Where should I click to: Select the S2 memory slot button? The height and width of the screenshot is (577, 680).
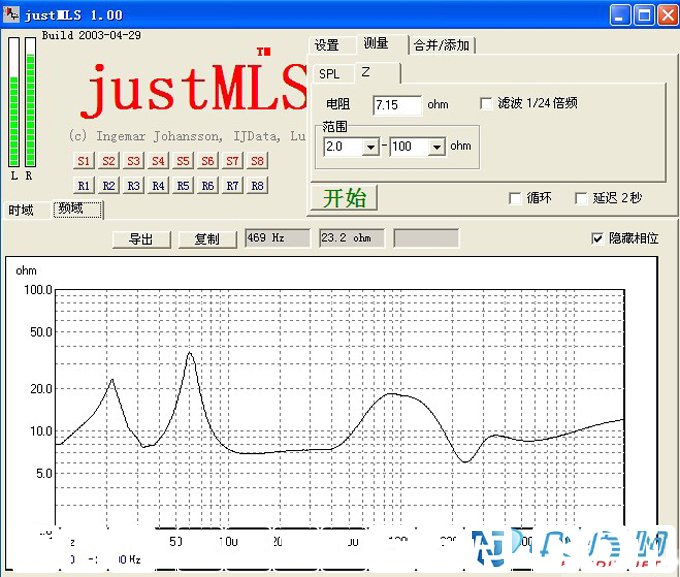pos(108,161)
